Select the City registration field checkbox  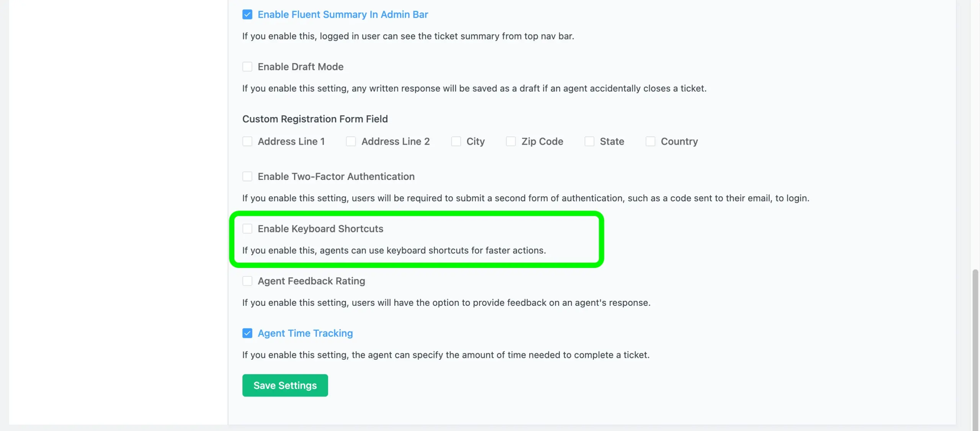[456, 141]
